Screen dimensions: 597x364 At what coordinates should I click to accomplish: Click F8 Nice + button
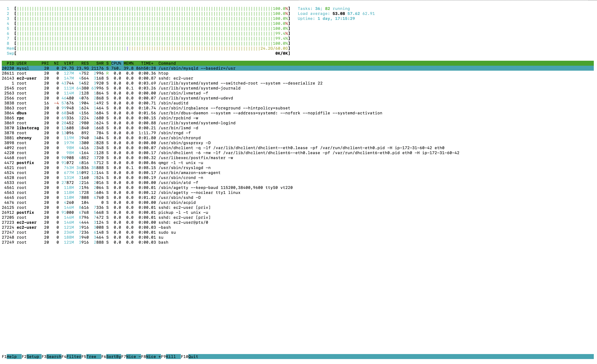151,357
